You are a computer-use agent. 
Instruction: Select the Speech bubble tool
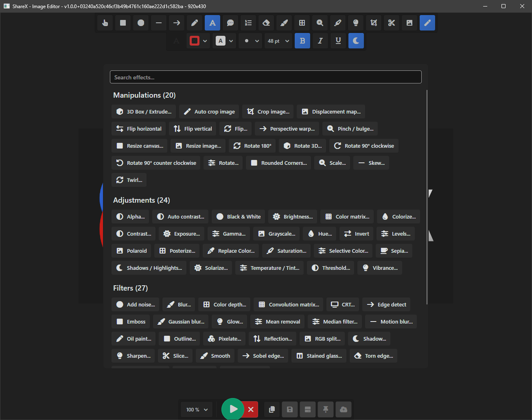pyautogui.click(x=231, y=23)
